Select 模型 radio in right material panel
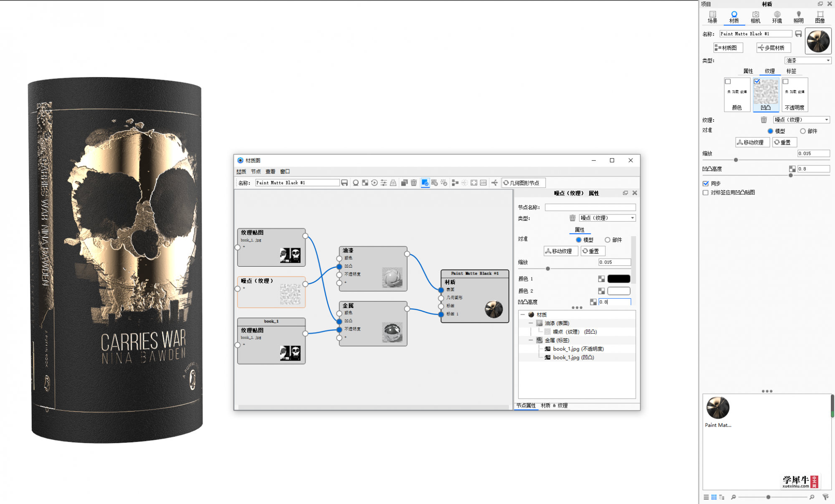Viewport: 835px width, 504px height. point(771,131)
